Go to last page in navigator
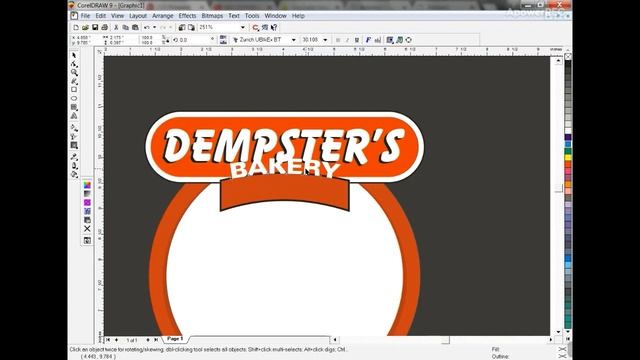 click(x=156, y=340)
